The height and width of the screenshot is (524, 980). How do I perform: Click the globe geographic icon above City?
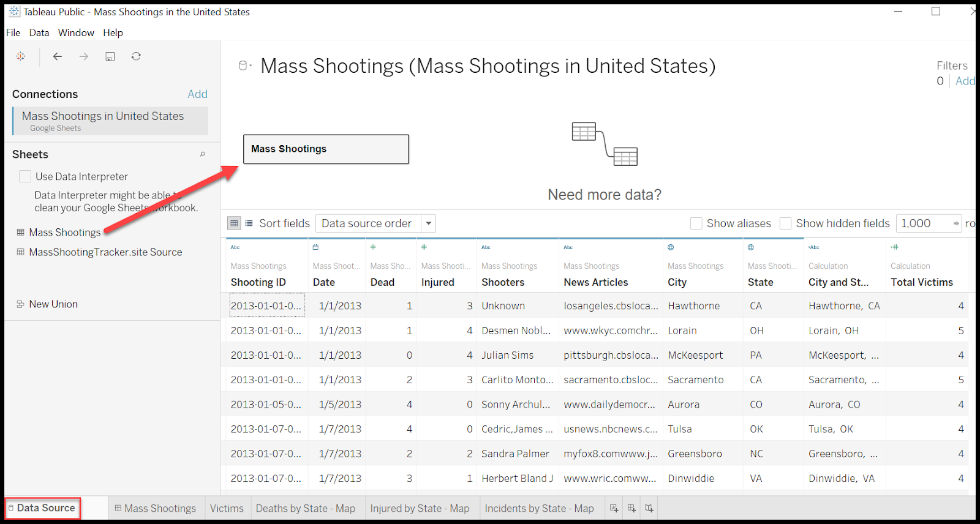tap(671, 247)
